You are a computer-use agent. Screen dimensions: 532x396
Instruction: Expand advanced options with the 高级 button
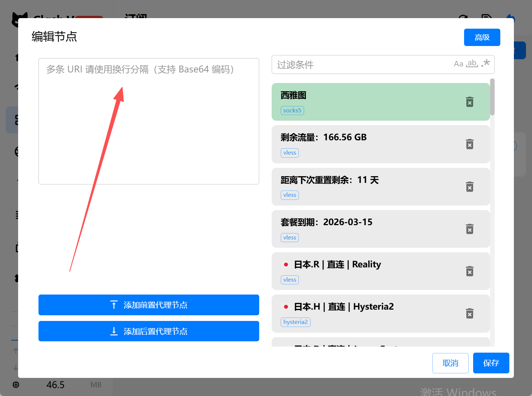482,37
